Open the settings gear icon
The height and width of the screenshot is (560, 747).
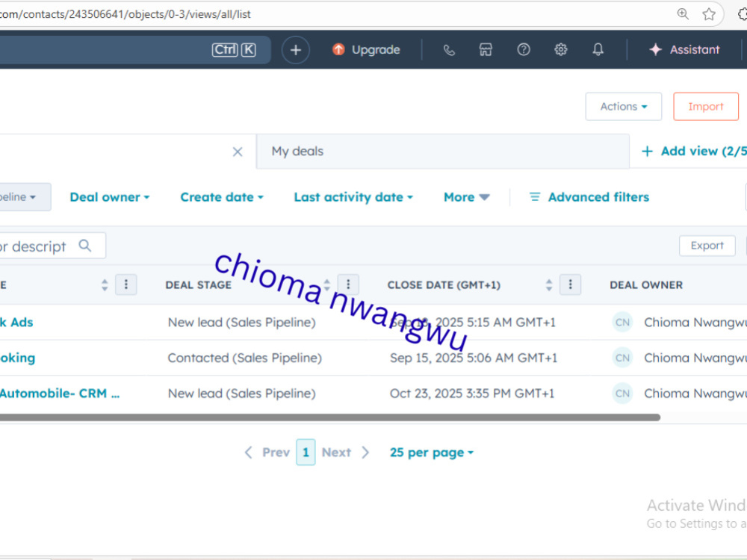click(x=561, y=49)
